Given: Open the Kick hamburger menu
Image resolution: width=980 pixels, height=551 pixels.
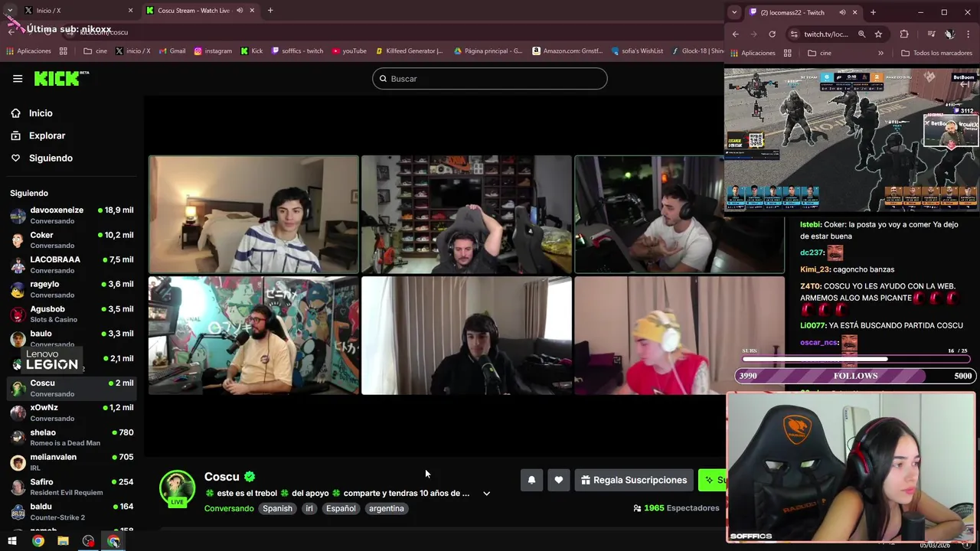Looking at the screenshot, I should point(18,79).
